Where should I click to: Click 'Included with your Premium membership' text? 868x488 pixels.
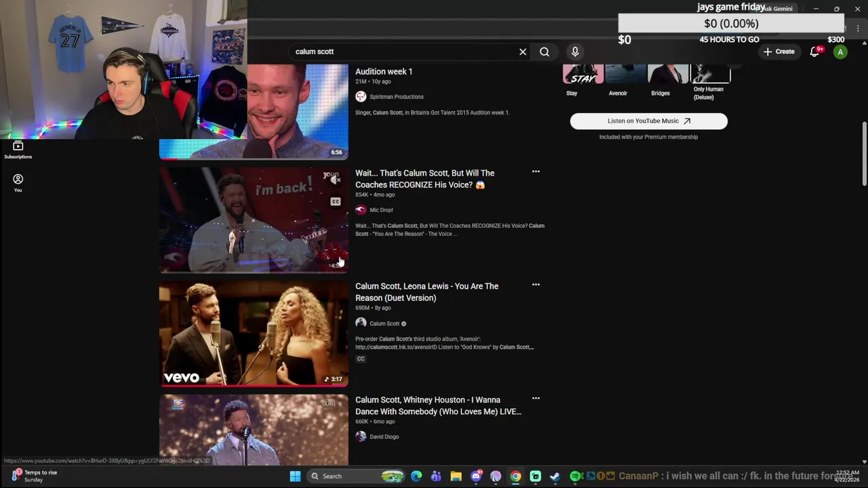click(648, 137)
